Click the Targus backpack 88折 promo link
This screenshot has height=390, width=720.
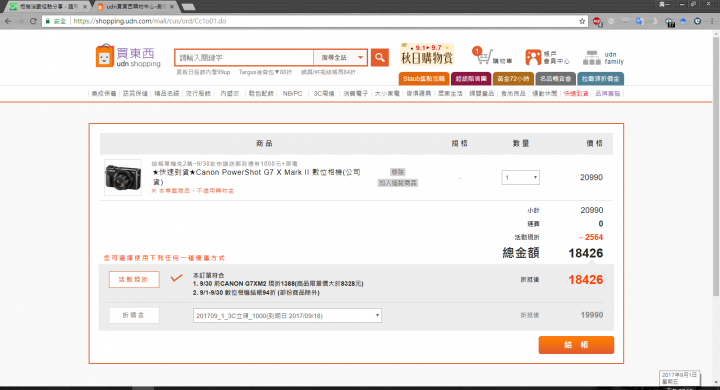[265, 72]
